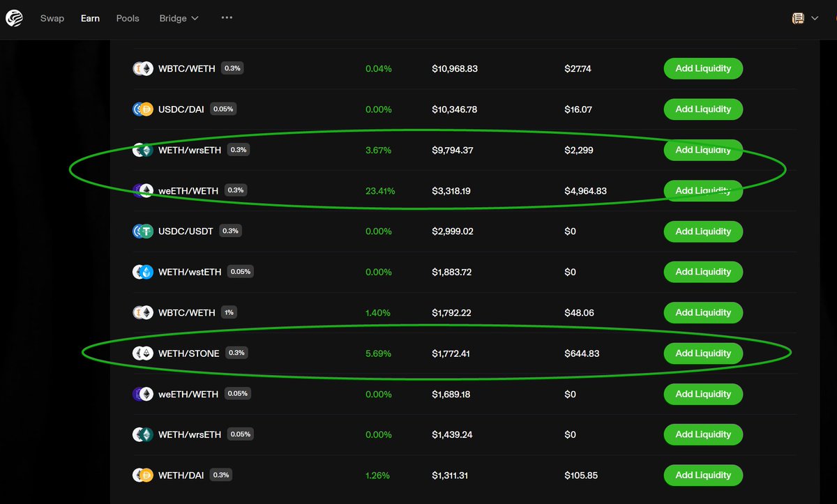The width and height of the screenshot is (837, 504).
Task: Add liquidity to WETH/wstETH pool
Action: (x=703, y=272)
